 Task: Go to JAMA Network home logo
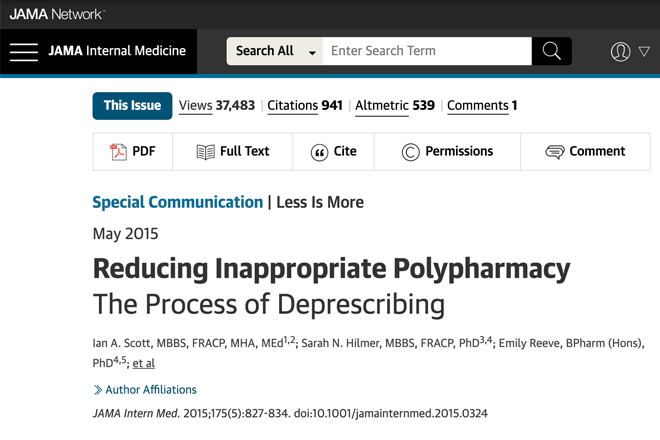pyautogui.click(x=57, y=14)
